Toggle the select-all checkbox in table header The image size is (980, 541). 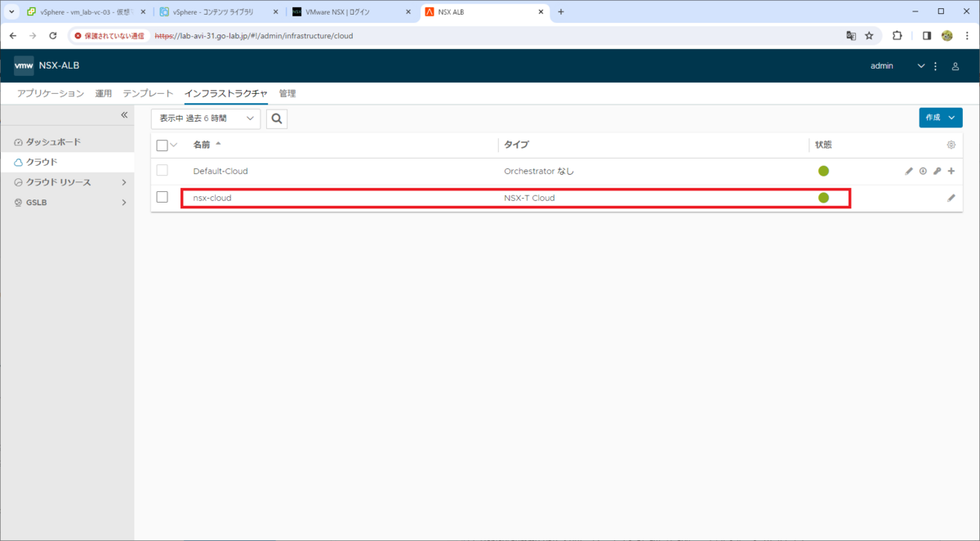tap(162, 145)
